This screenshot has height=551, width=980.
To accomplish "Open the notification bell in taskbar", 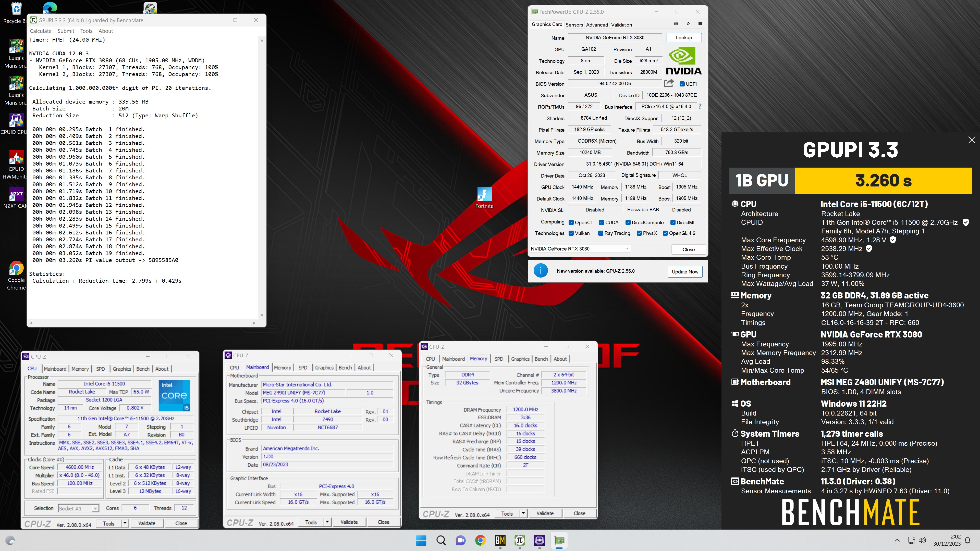I will pos(967,540).
